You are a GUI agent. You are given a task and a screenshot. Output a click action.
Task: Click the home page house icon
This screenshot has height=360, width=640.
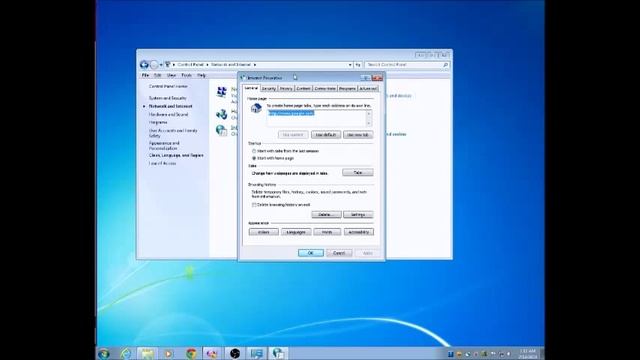256,109
